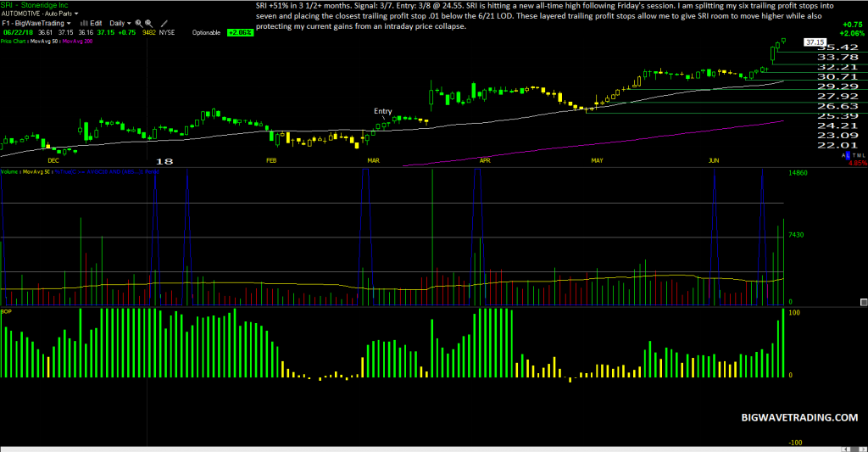
Task: Toggle the highlighted L scale option
Action: [x=848, y=156]
